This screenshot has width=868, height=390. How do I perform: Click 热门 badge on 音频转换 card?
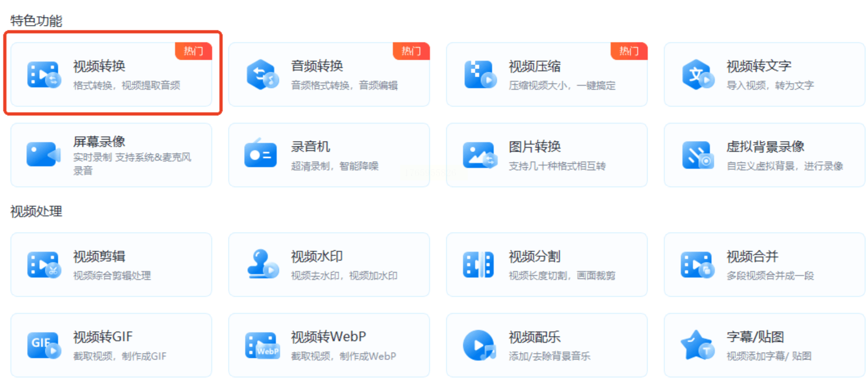pyautogui.click(x=411, y=51)
